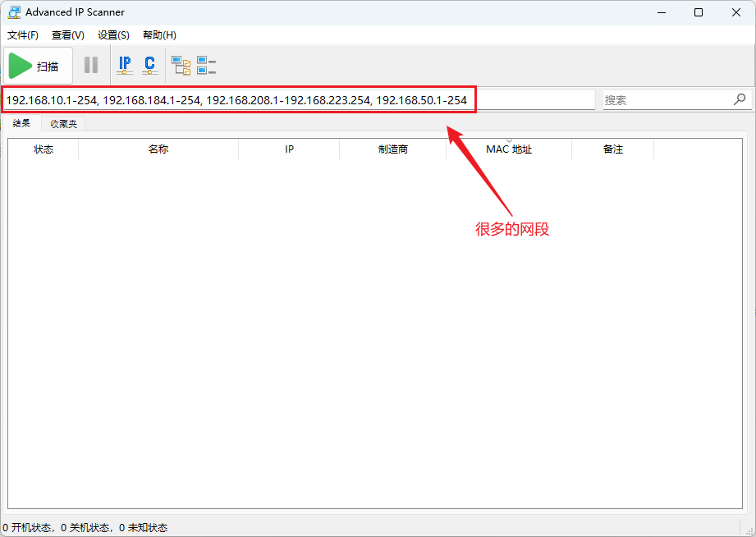This screenshot has height=537, width=756.
Task: Click the Advanced IP Scanner title icon
Action: (14, 12)
